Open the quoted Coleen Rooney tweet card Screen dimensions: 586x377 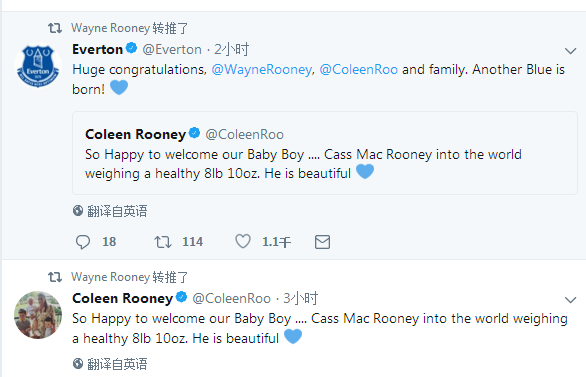tap(325, 153)
